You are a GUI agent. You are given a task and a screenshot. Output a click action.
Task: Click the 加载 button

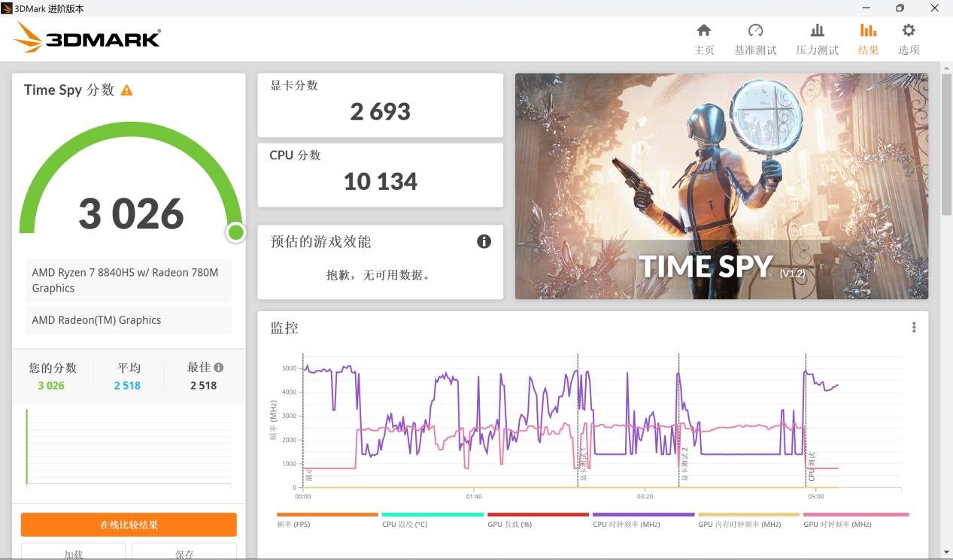[x=73, y=552]
